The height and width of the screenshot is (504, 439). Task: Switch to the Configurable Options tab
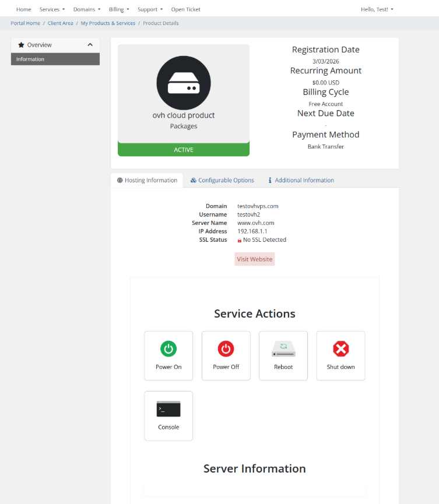(222, 181)
